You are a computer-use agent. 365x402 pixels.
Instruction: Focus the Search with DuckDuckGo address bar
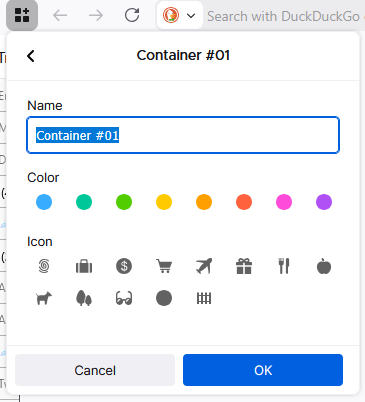tap(285, 16)
